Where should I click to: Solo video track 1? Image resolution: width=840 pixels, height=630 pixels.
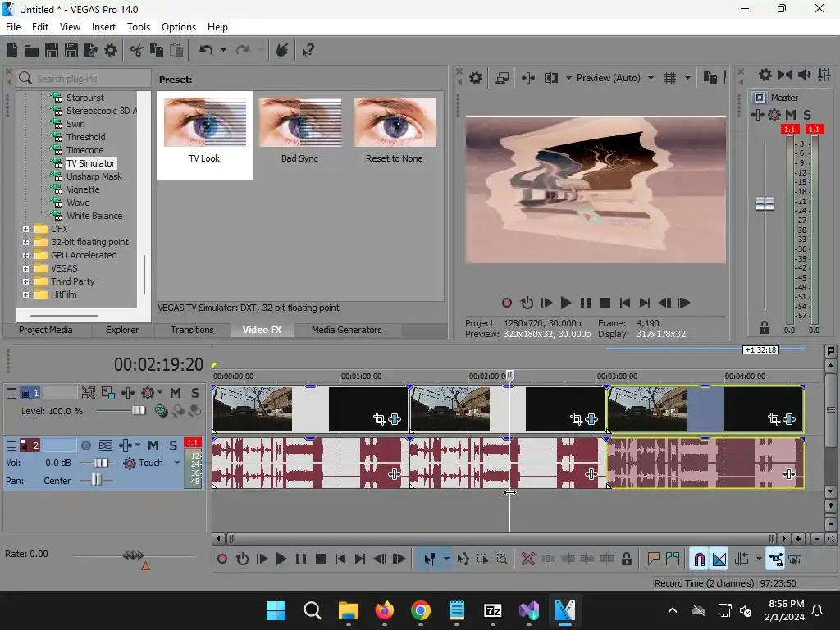pyautogui.click(x=195, y=393)
